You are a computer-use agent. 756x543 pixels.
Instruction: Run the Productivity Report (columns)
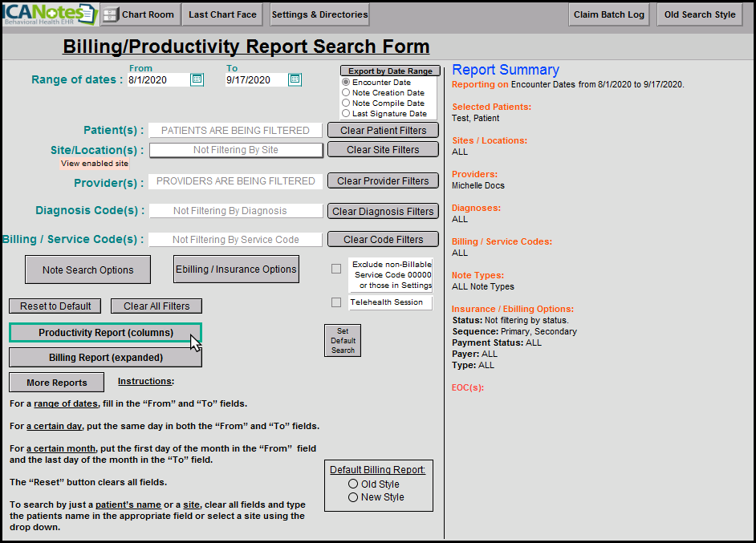point(105,333)
